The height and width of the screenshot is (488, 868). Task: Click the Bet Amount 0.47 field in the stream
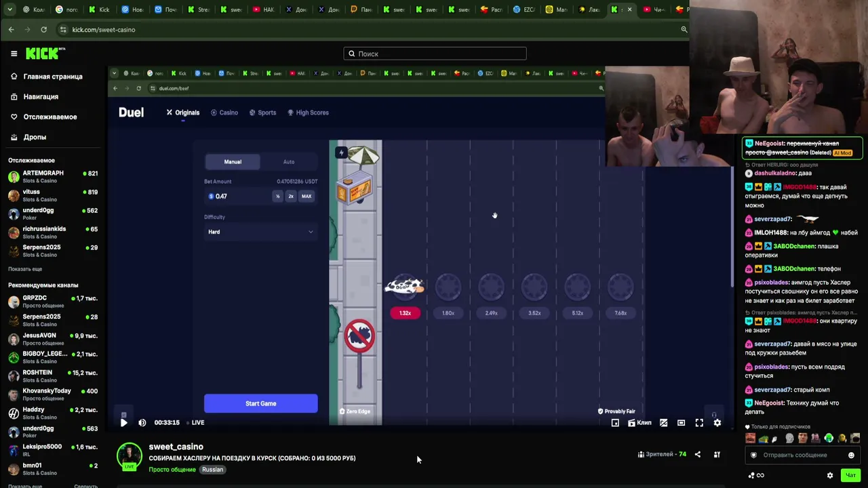point(237,196)
